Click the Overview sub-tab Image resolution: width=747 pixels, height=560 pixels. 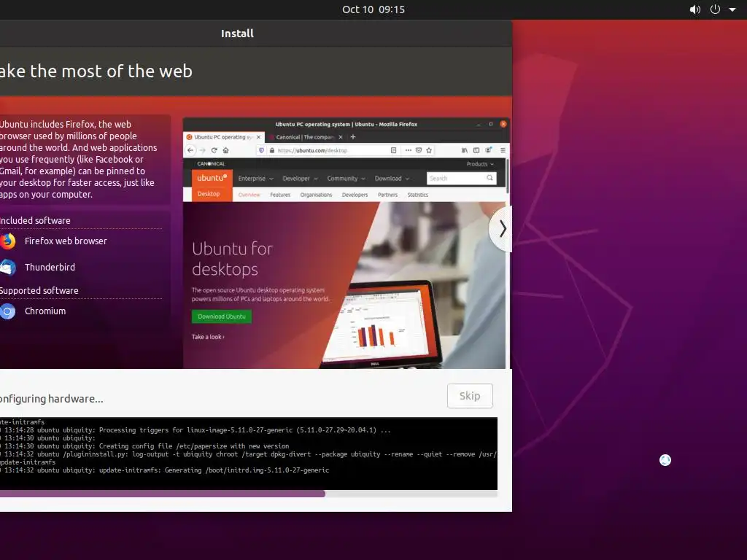249,195
